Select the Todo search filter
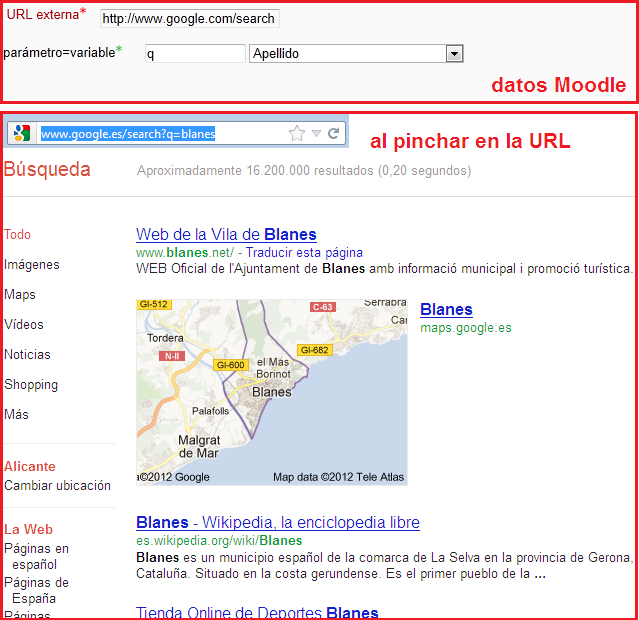639x620 pixels. pos(18,234)
